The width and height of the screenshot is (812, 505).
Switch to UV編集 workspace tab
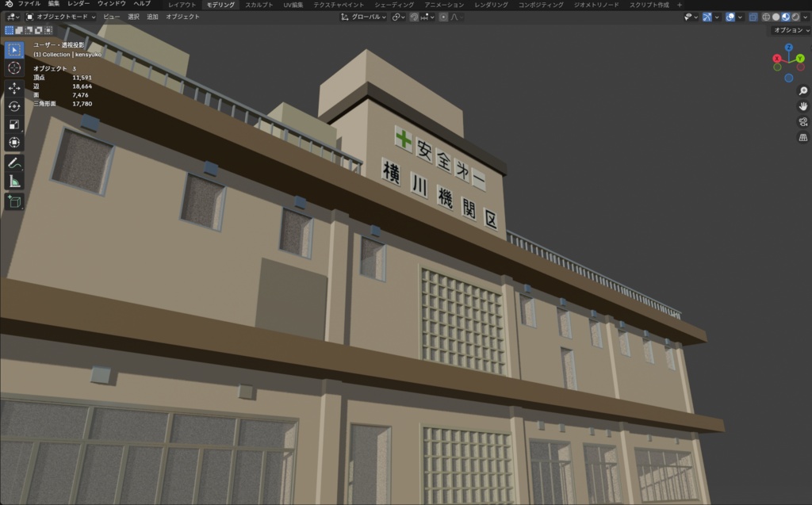[x=293, y=5]
